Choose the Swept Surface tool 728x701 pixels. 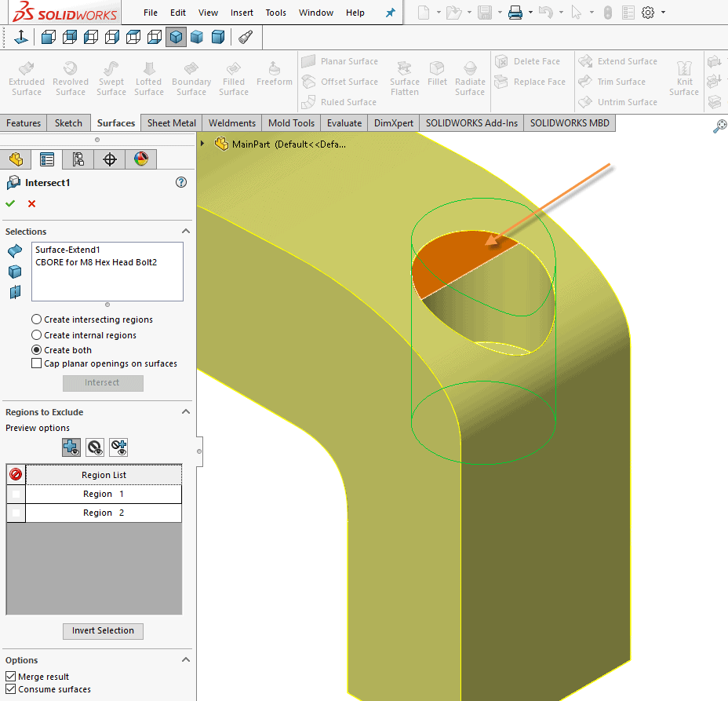click(x=111, y=78)
